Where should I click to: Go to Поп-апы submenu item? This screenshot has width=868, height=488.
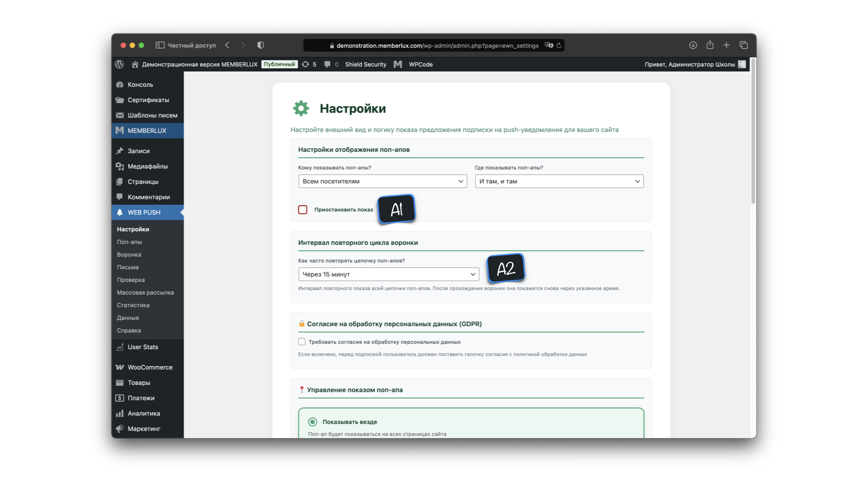(x=129, y=242)
